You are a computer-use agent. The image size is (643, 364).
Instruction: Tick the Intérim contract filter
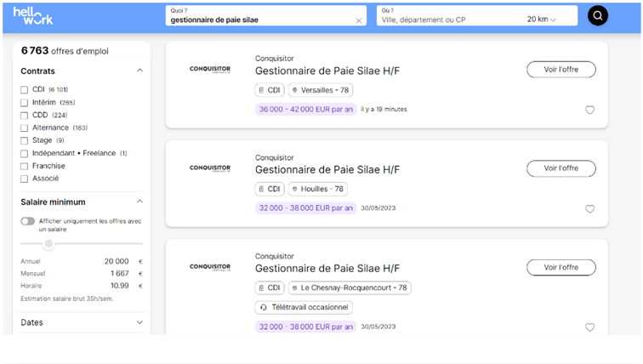click(x=24, y=102)
